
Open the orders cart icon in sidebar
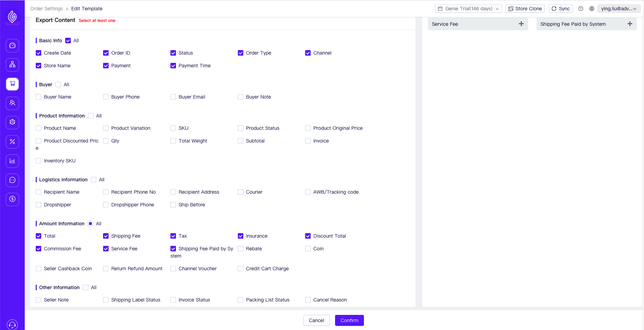12,84
